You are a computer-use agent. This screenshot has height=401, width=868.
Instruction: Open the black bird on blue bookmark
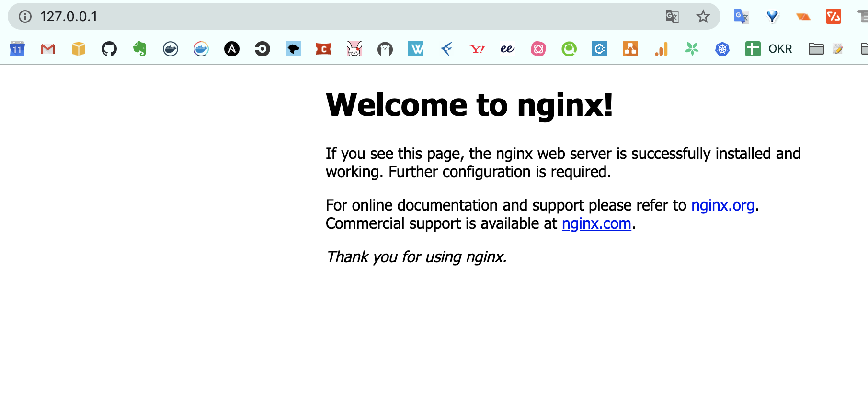point(293,49)
